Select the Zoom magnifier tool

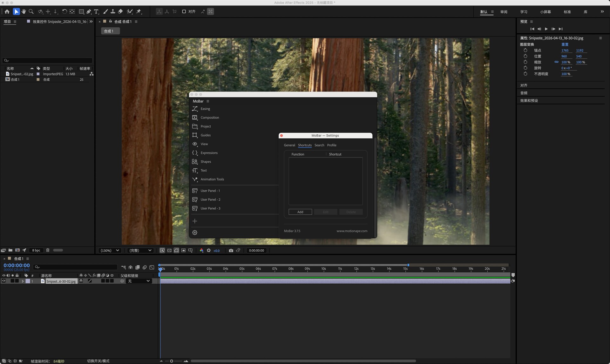[x=31, y=11]
